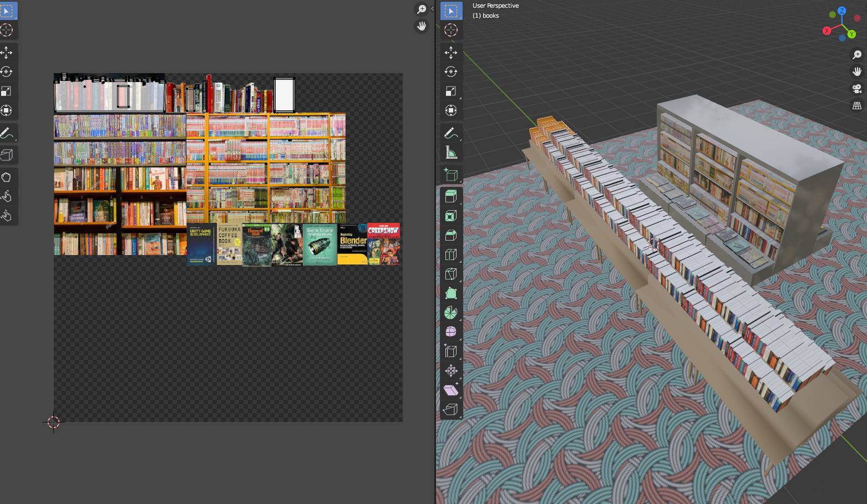Activate the 3D Cursor tool
Screen dimensions: 867x504
tap(451, 30)
